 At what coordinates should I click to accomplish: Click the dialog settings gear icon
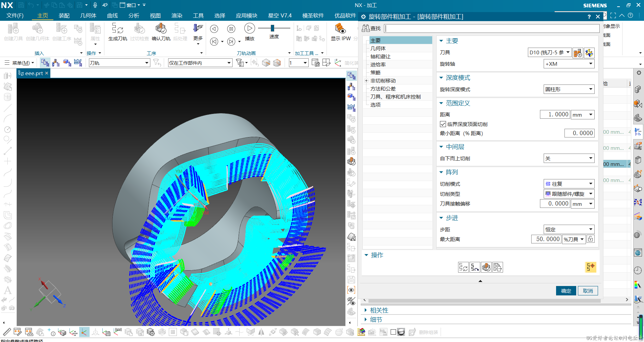363,17
